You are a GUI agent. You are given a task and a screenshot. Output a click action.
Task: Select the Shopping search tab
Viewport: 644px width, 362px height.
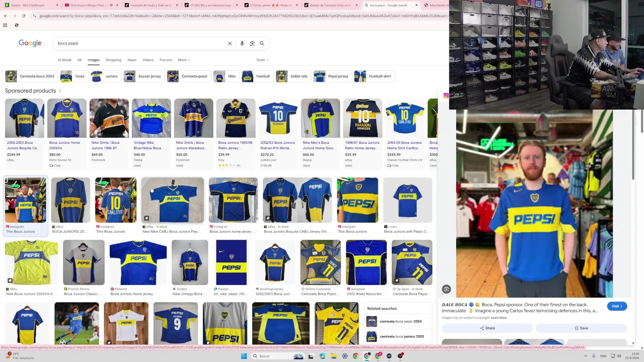pyautogui.click(x=113, y=60)
